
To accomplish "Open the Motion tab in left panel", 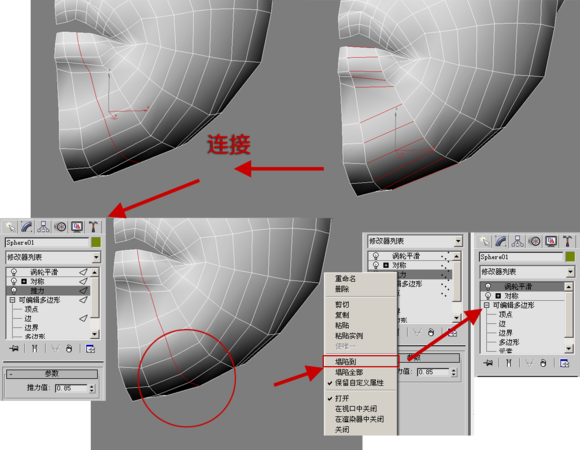I will click(60, 227).
